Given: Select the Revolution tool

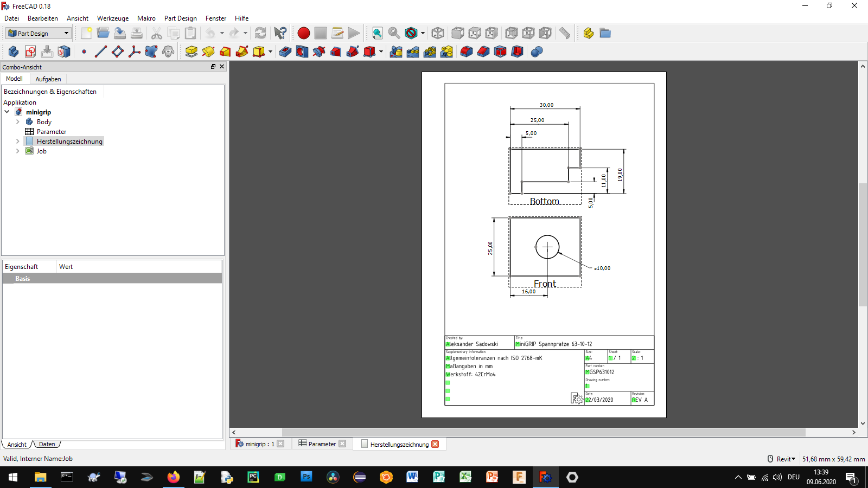Looking at the screenshot, I should point(208,52).
